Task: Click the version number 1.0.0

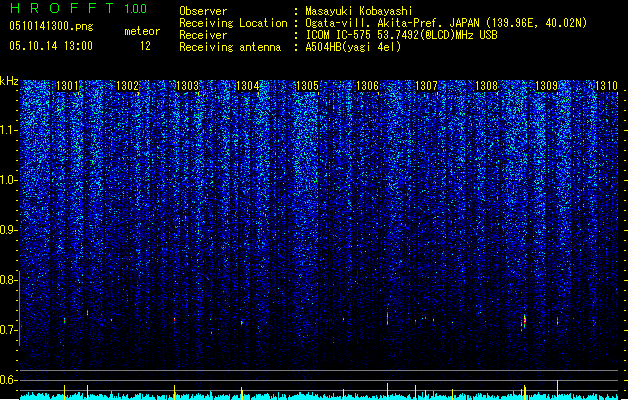Action: click(135, 8)
